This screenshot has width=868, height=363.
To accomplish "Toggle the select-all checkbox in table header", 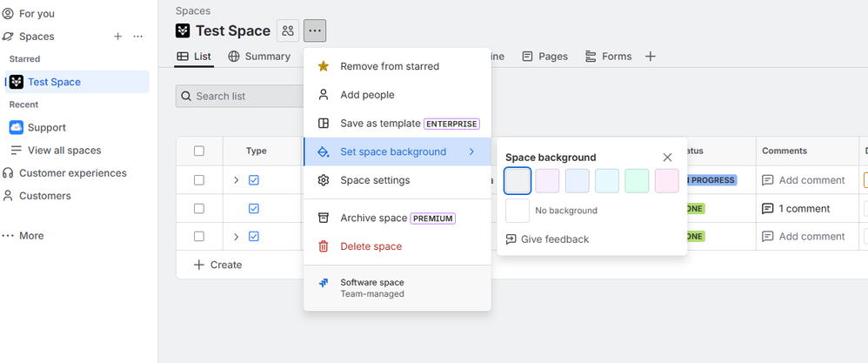I will pyautogui.click(x=199, y=151).
